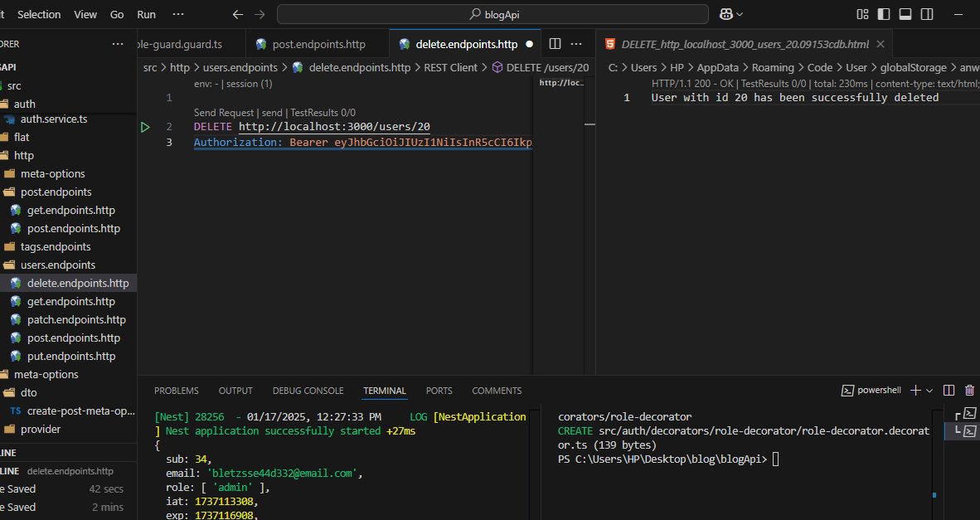Run the request via the green play icon
The width and height of the screenshot is (980, 520).
(145, 126)
